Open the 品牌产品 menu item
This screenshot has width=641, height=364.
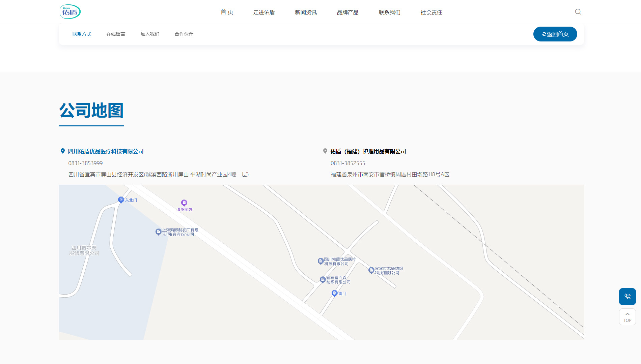348,12
